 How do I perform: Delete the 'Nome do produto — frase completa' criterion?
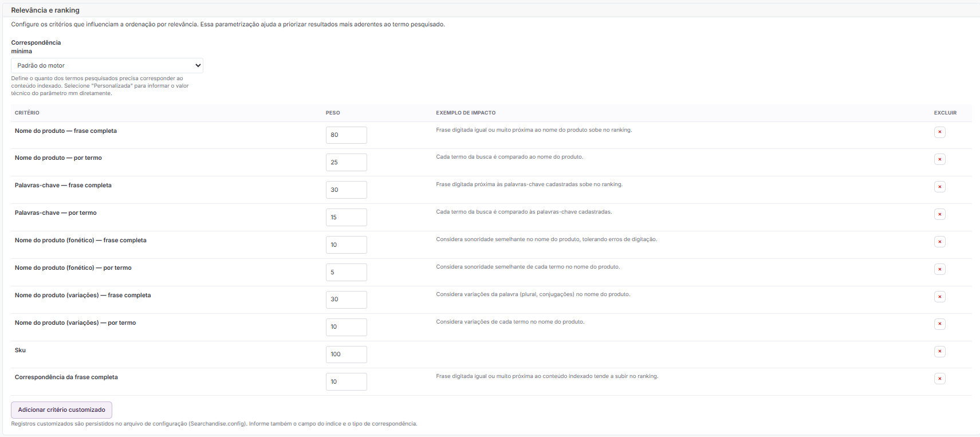939,132
